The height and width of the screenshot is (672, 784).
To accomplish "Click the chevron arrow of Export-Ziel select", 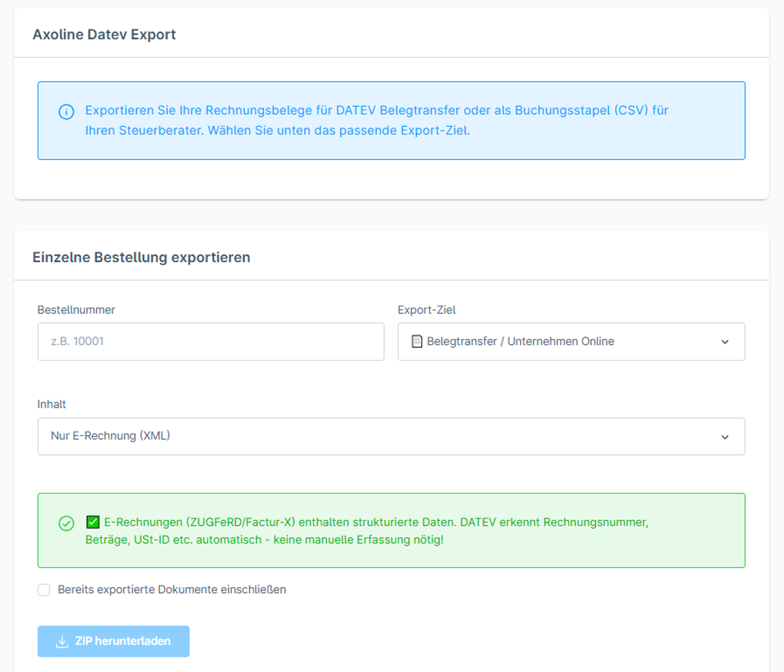I will tap(725, 342).
